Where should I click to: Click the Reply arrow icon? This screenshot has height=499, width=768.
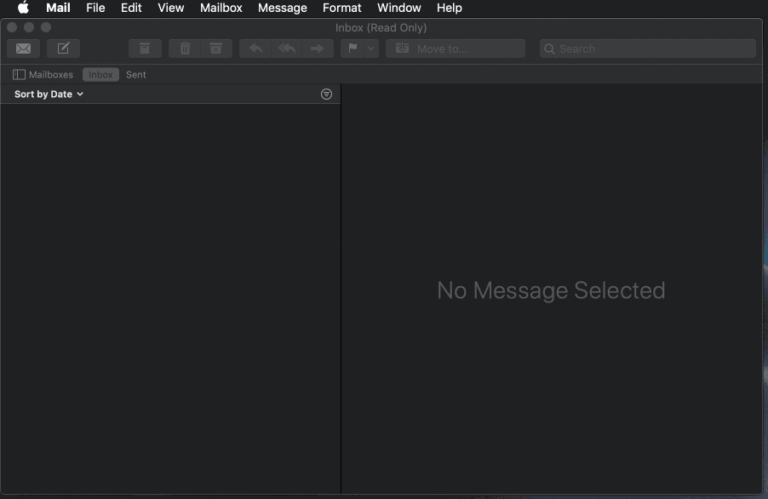[x=256, y=48]
